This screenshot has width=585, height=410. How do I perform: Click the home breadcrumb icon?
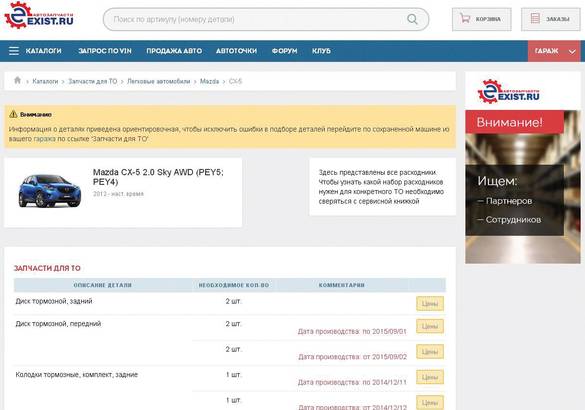(x=17, y=80)
